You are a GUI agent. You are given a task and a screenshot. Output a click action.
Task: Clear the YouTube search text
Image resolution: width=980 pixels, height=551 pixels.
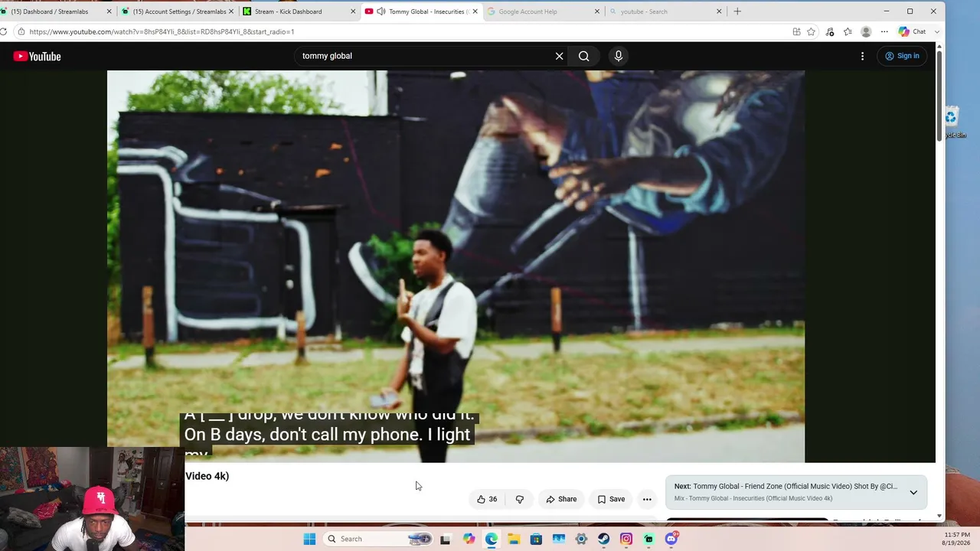[559, 56]
